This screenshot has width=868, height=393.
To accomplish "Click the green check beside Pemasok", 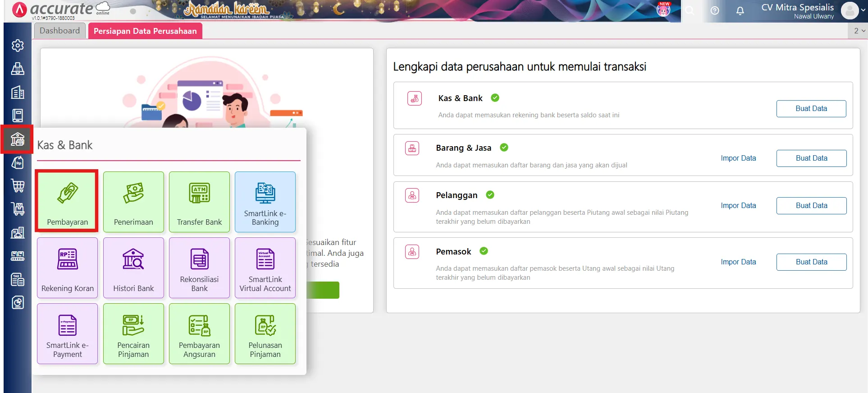I will click(484, 251).
